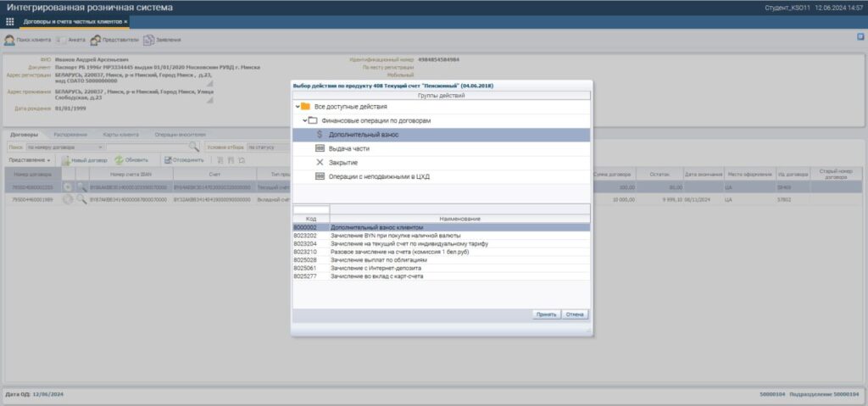This screenshot has height=406, width=868.
Task: Click the Отмена button
Action: point(576,314)
